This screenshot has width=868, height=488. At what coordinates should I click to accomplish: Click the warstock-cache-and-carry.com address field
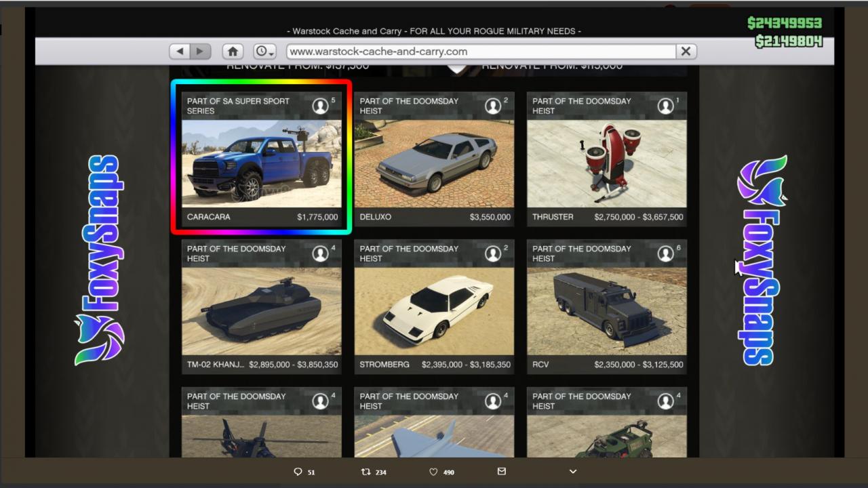[481, 52]
